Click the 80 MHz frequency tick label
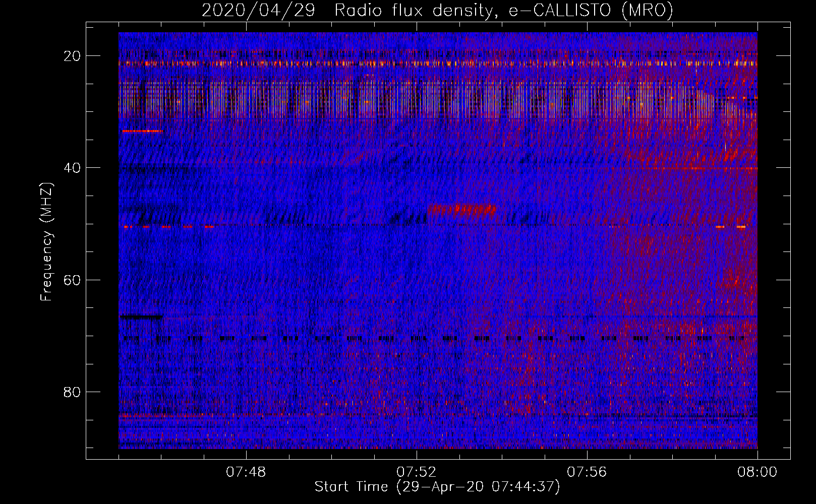 coord(73,392)
